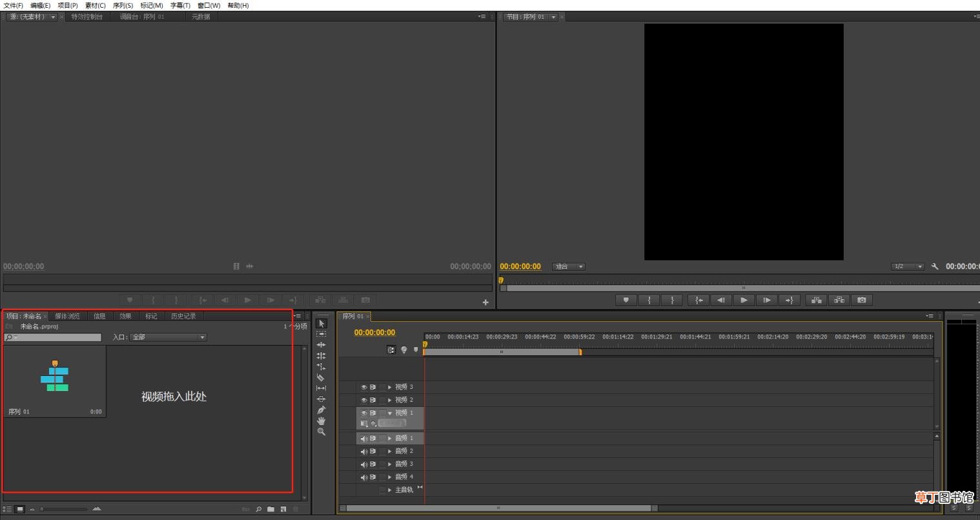Hide the 视频 3 track with its eye icon
The width and height of the screenshot is (980, 520).
click(x=363, y=387)
